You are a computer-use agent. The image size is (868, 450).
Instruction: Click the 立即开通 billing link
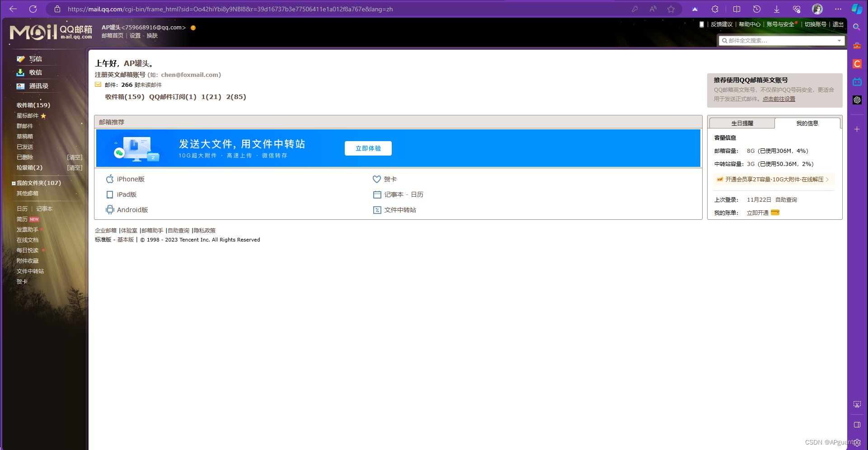(x=758, y=213)
